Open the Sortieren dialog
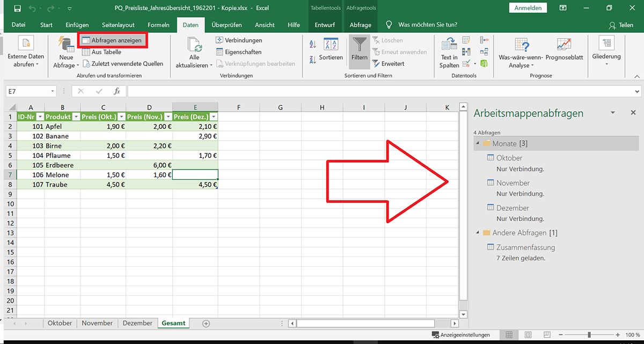 click(331, 49)
